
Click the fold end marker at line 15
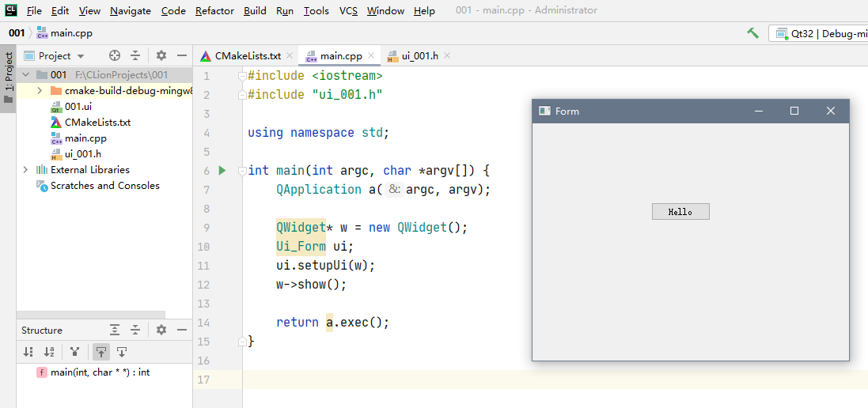tap(242, 341)
